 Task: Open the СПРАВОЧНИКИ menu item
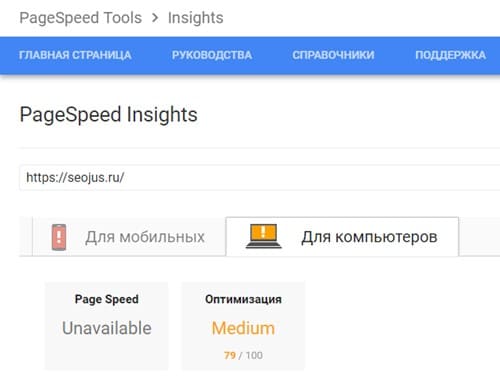coord(333,55)
